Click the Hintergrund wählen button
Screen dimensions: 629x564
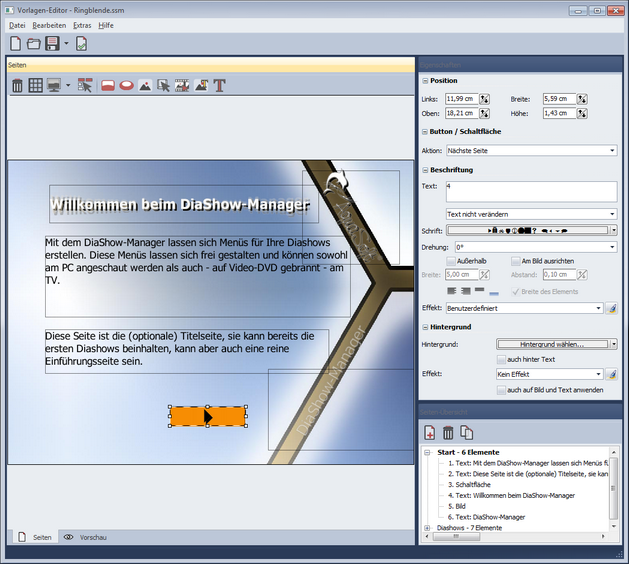pos(551,344)
